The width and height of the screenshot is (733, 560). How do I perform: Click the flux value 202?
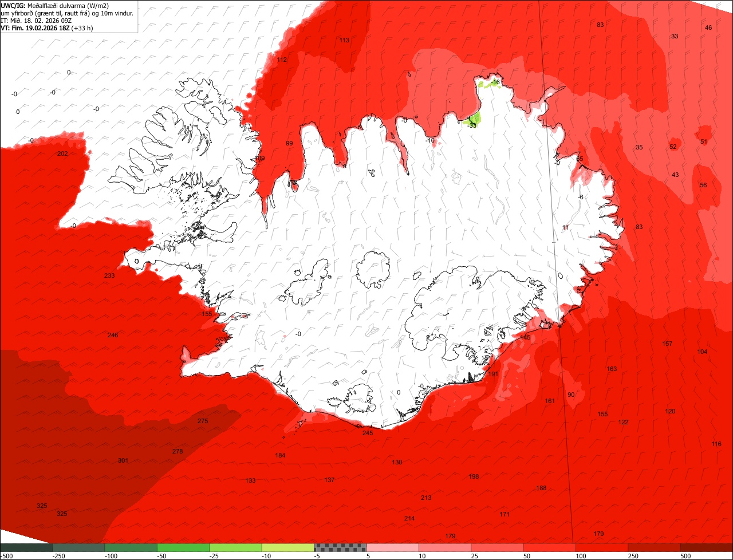(x=63, y=153)
